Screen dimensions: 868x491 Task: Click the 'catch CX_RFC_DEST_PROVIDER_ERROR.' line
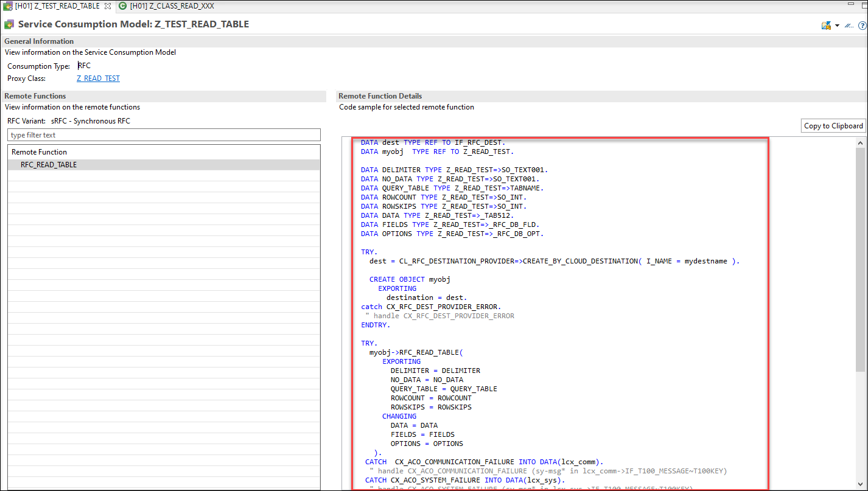click(431, 307)
